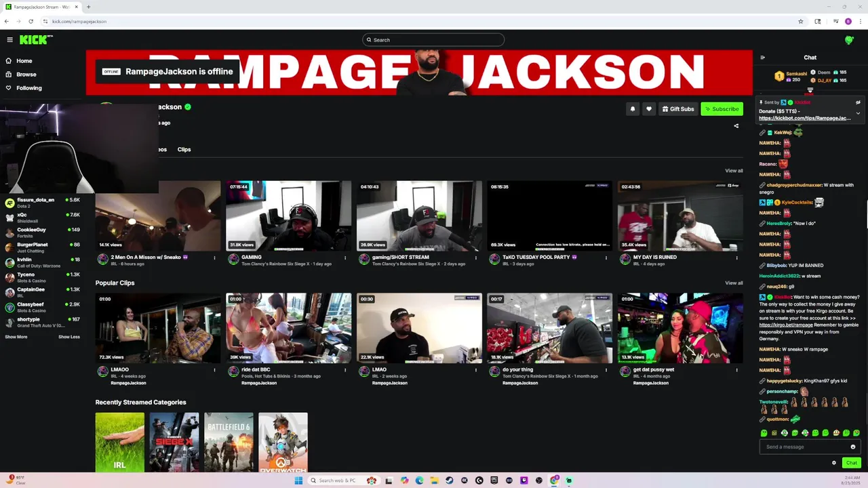Click the notification bell icon

(633, 109)
